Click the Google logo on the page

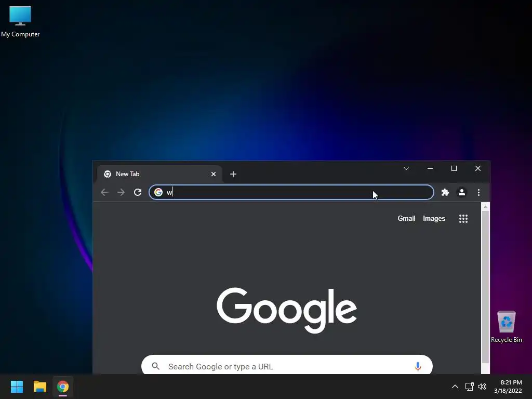click(287, 310)
